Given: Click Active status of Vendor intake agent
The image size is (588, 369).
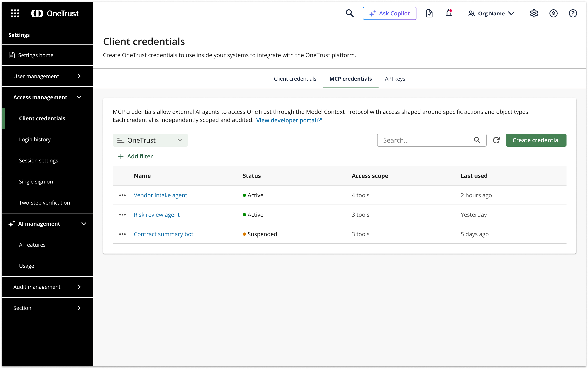Looking at the screenshot, I should [253, 195].
